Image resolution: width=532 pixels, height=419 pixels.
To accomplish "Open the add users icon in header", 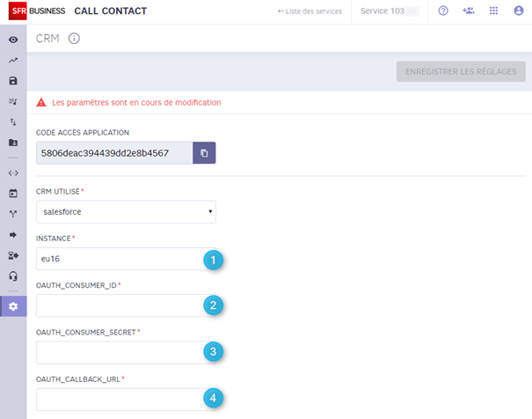I will [468, 11].
